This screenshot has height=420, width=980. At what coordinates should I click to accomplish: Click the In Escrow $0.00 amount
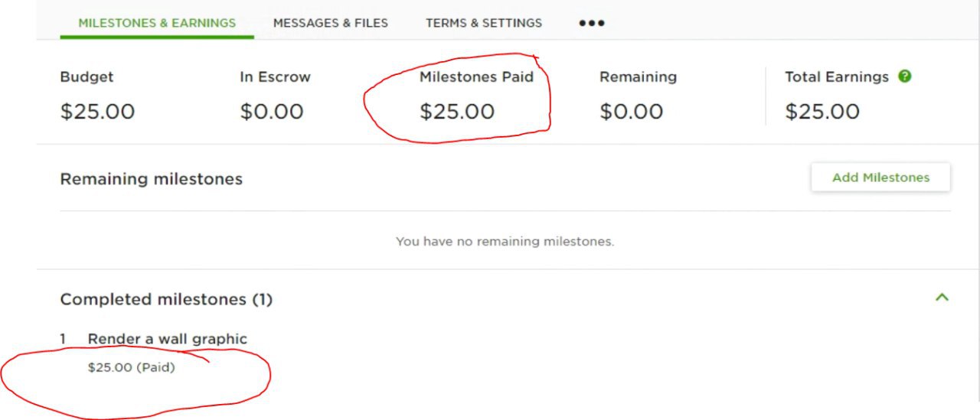(272, 112)
